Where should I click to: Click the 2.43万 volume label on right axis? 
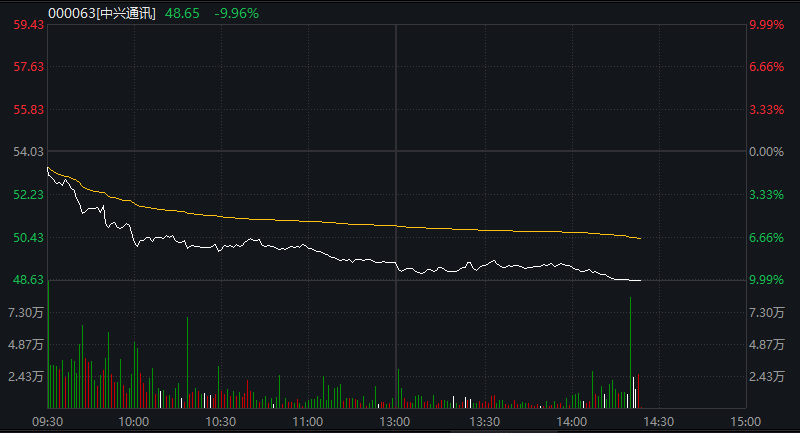[768, 377]
